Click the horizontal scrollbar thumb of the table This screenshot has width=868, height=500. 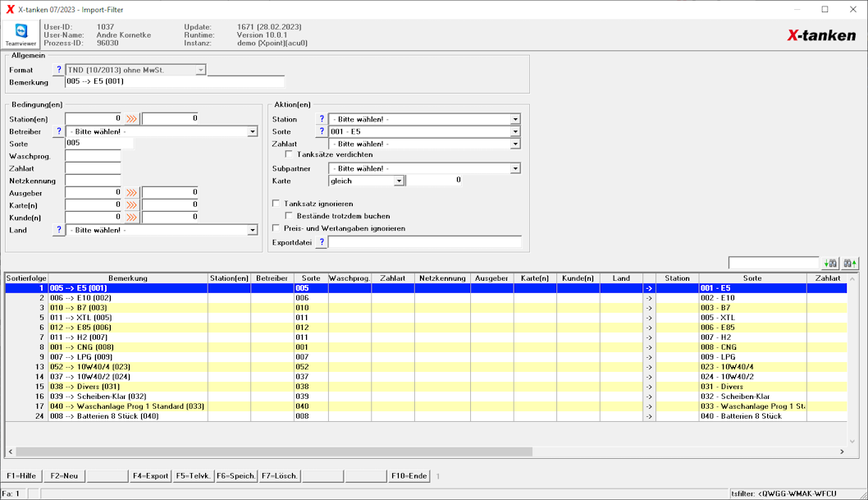[x=274, y=452]
